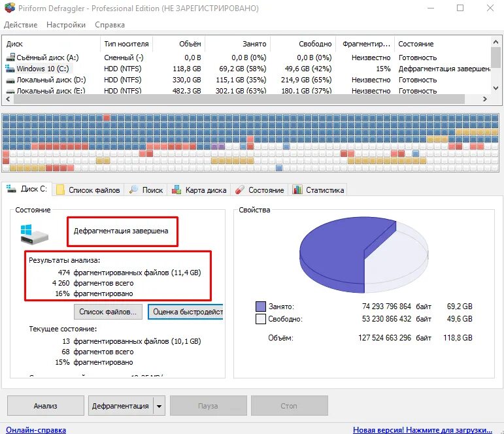This screenshot has width=504, height=434.
Task: Sort by the Объём column header
Action: pos(178,44)
